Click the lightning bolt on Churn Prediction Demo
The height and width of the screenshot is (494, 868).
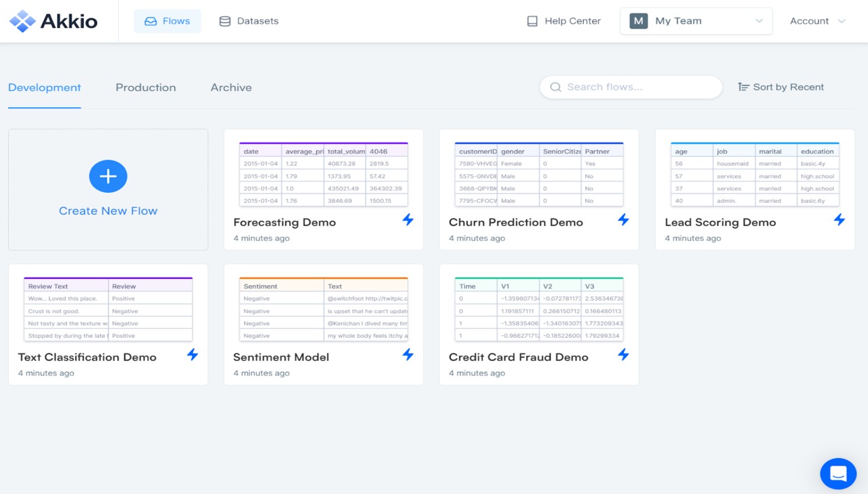click(623, 220)
